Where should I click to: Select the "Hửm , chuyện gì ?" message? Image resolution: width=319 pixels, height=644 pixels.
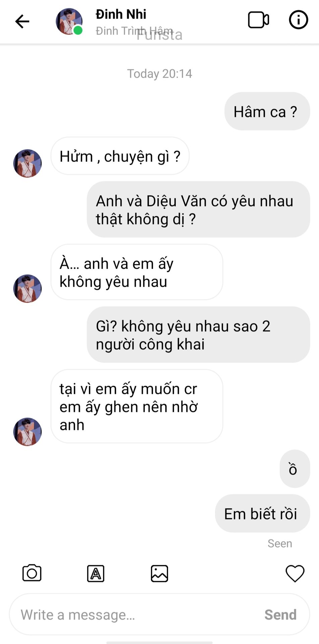coord(120,156)
